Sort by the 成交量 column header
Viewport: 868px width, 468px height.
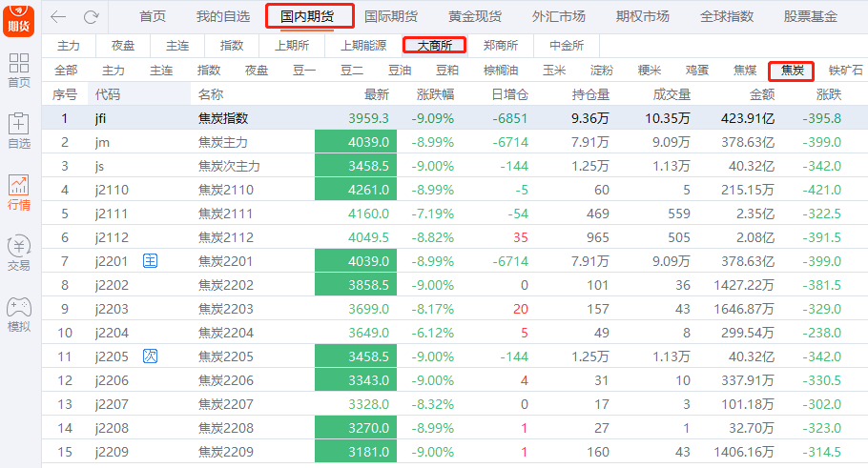[x=672, y=94]
